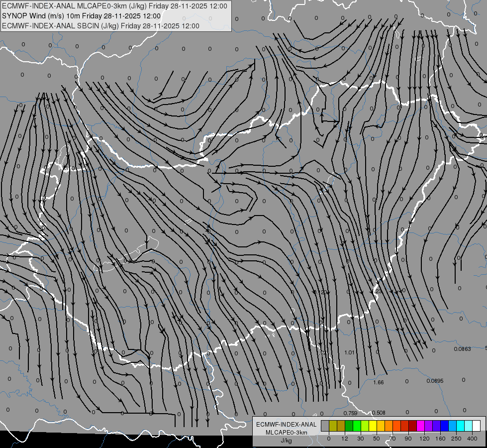Click the legend tick label 30
The image size is (487, 448).
(361, 439)
